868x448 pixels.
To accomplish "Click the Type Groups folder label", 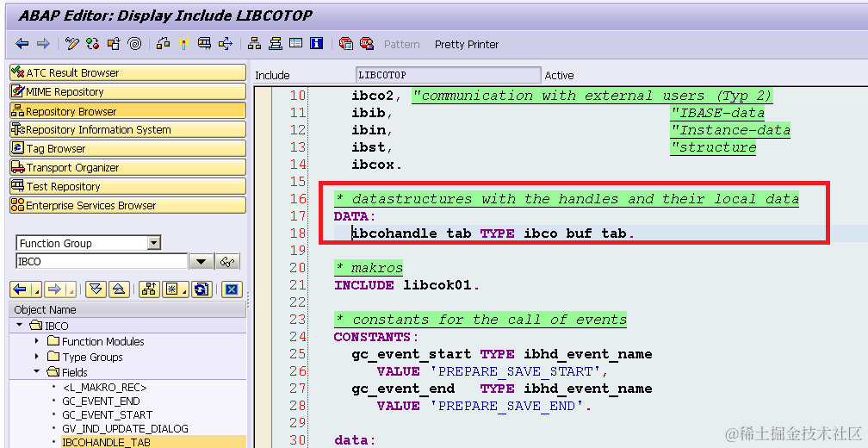I will (x=92, y=357).
